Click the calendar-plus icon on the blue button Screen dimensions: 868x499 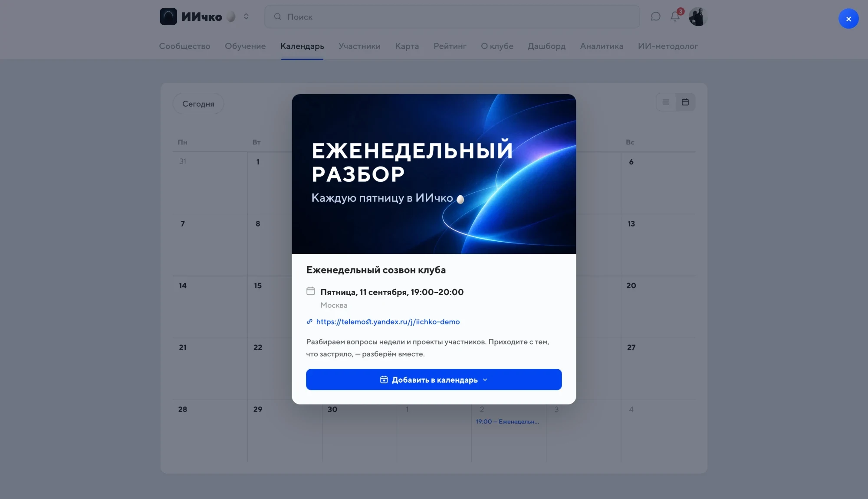pyautogui.click(x=384, y=380)
